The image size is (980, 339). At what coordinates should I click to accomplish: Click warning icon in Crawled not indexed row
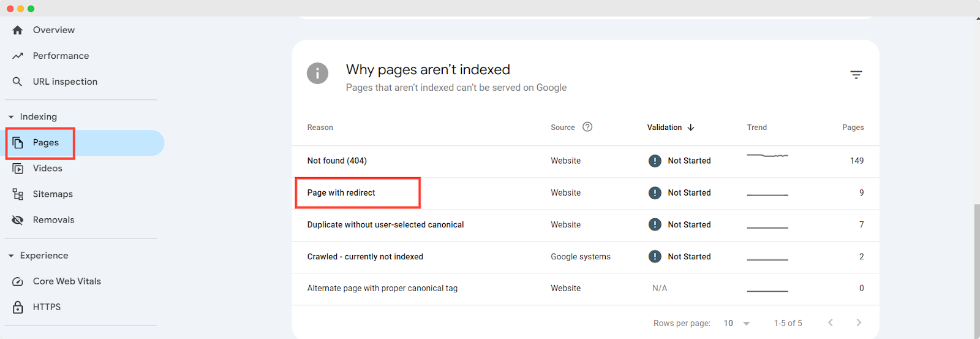655,256
